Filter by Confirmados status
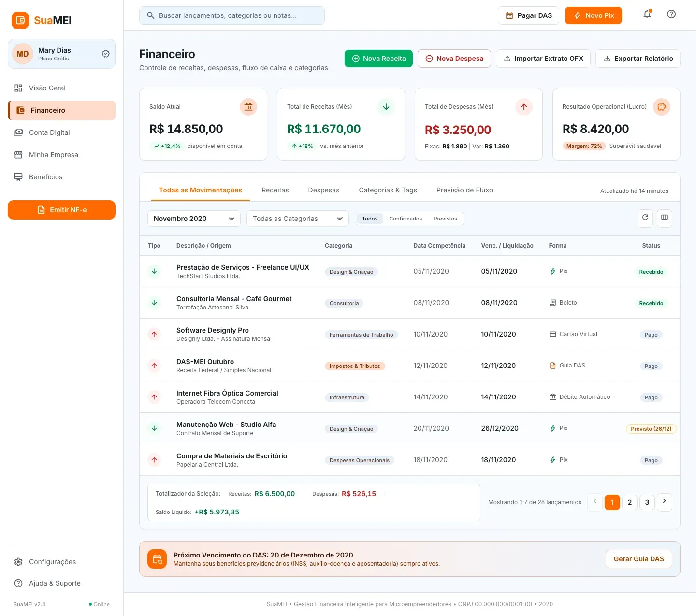696x616 pixels. click(406, 219)
